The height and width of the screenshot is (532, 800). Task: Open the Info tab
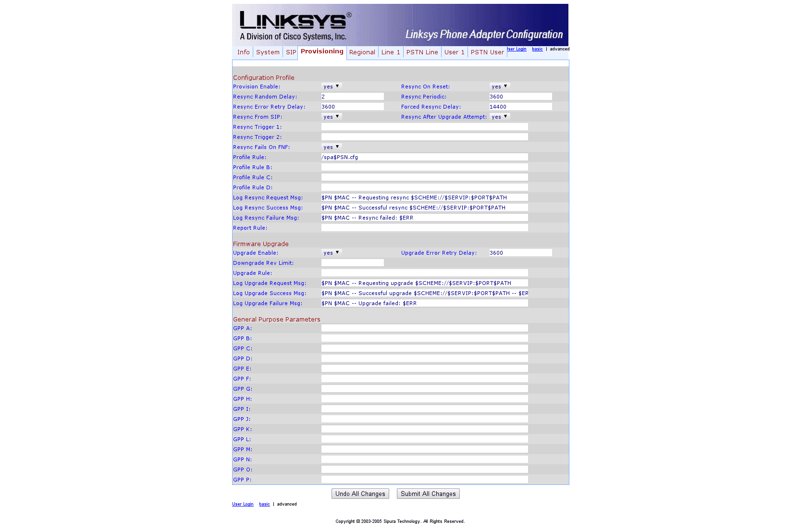(x=243, y=52)
